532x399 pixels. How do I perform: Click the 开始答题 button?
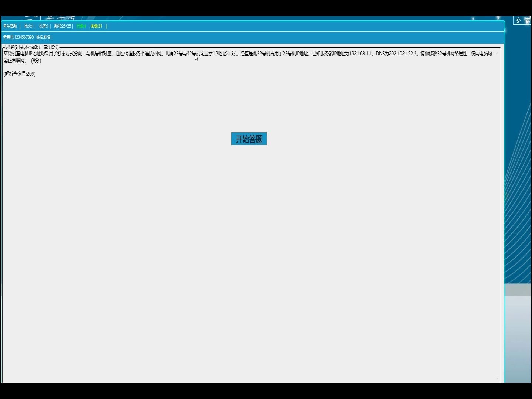249,139
